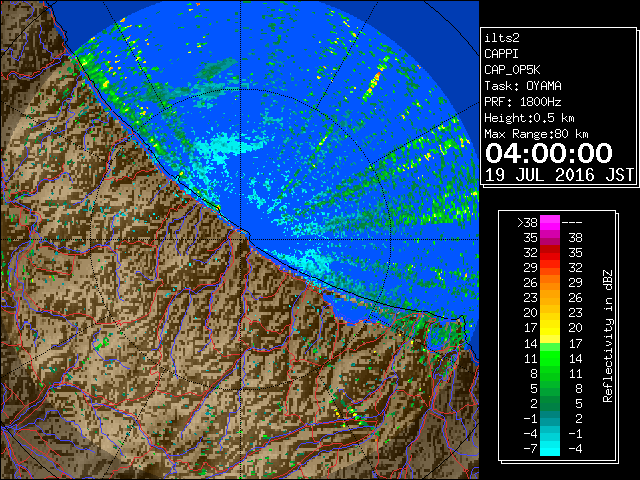The width and height of the screenshot is (640, 480).
Task: Click the CAPPI product label
Action: coord(501,54)
